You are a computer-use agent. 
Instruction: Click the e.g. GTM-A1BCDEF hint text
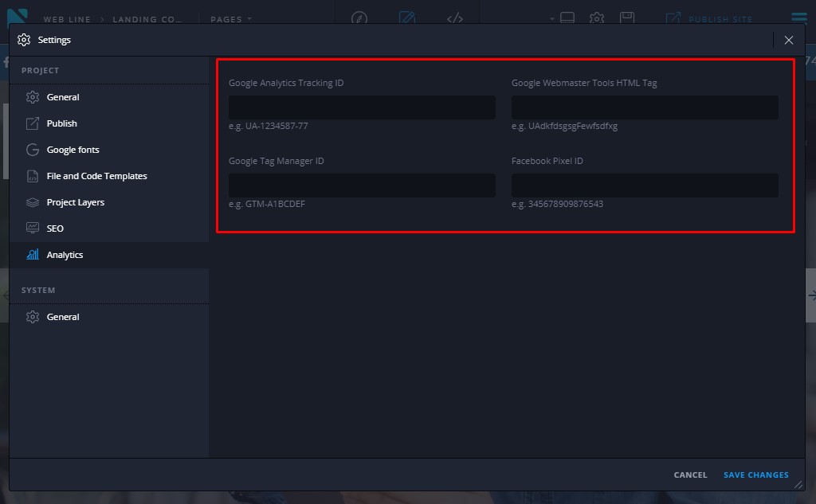point(267,204)
